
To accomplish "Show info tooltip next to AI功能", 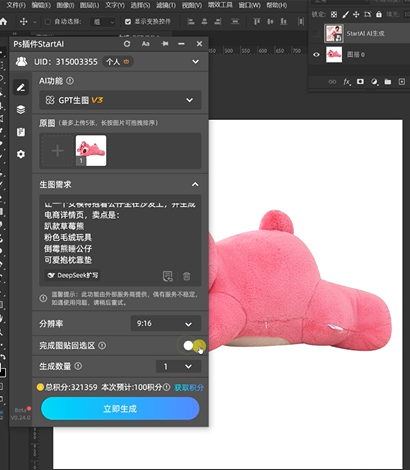I will pos(70,81).
